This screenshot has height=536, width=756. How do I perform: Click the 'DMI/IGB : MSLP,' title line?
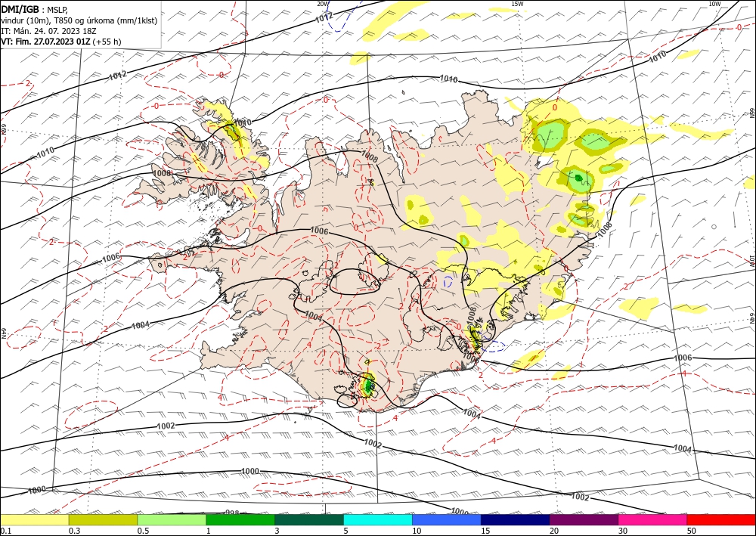tap(34, 8)
